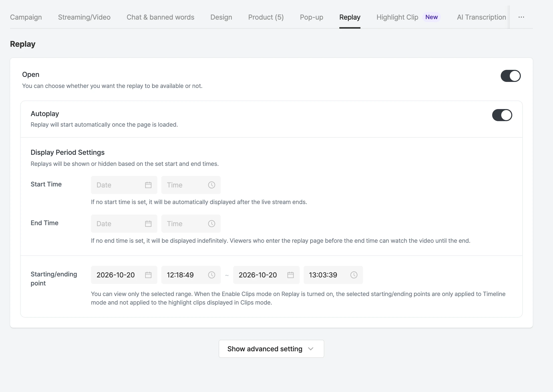Go to Chat & banned words tab
The image size is (553, 392).
click(x=160, y=17)
